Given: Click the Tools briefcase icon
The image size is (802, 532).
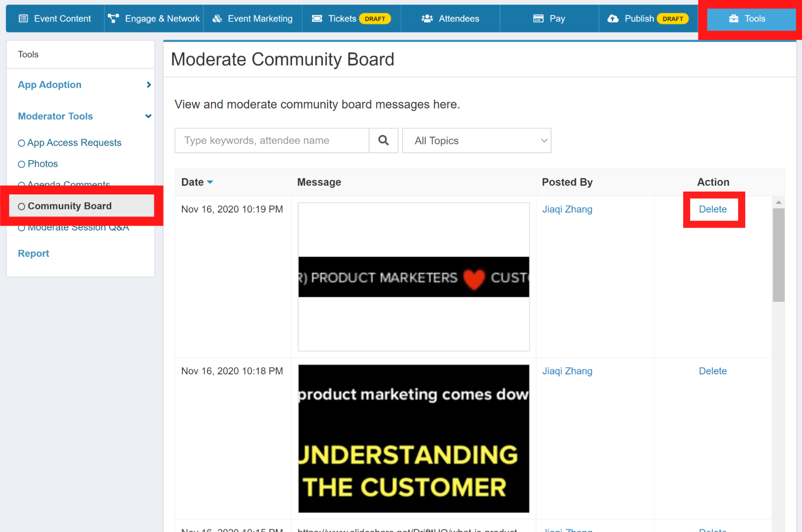Looking at the screenshot, I should (x=734, y=19).
